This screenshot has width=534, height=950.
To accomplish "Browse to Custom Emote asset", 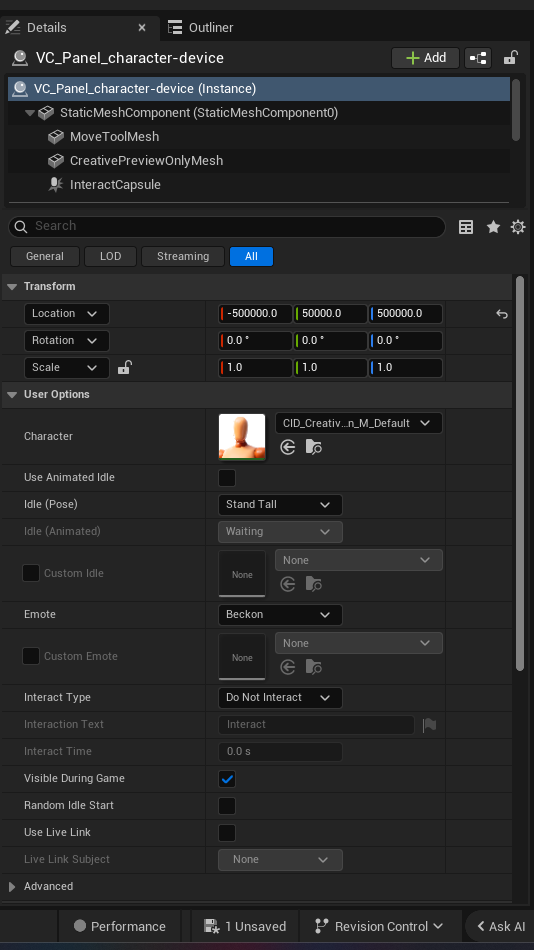I will point(313,667).
